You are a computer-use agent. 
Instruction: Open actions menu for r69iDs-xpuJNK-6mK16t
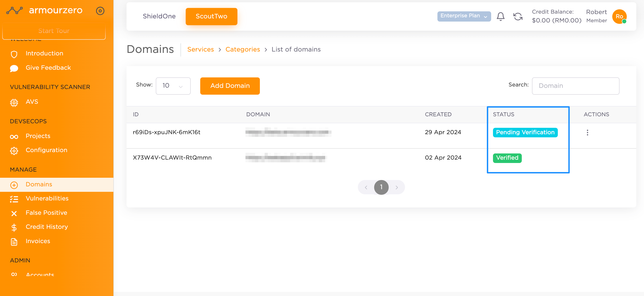point(588,133)
